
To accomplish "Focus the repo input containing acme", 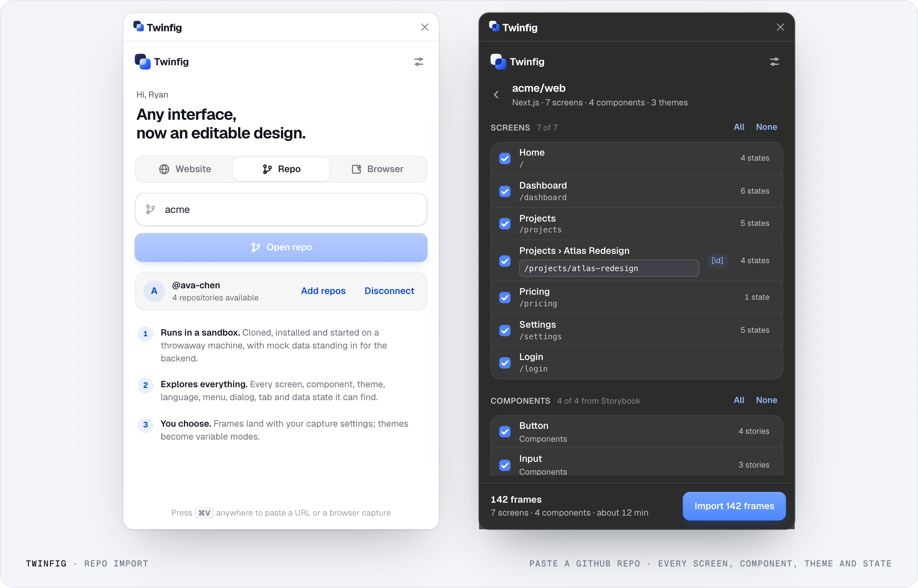I will coord(281,209).
